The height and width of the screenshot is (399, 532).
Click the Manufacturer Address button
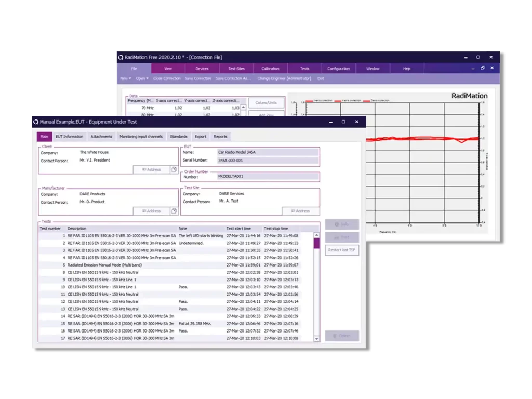click(x=151, y=211)
